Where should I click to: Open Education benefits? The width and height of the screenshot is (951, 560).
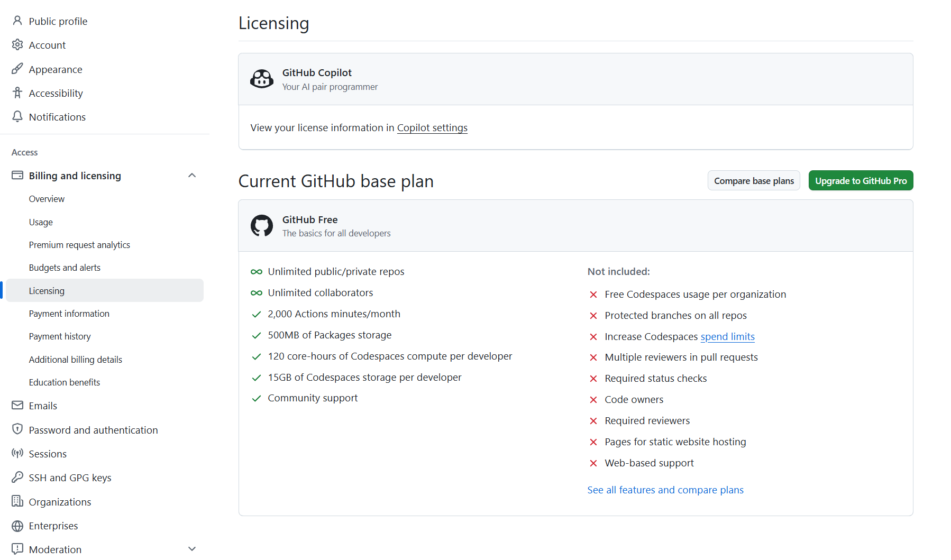pos(64,382)
